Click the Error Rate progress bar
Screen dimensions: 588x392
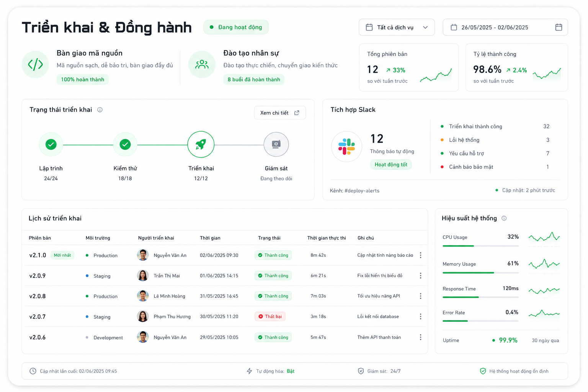click(480, 321)
